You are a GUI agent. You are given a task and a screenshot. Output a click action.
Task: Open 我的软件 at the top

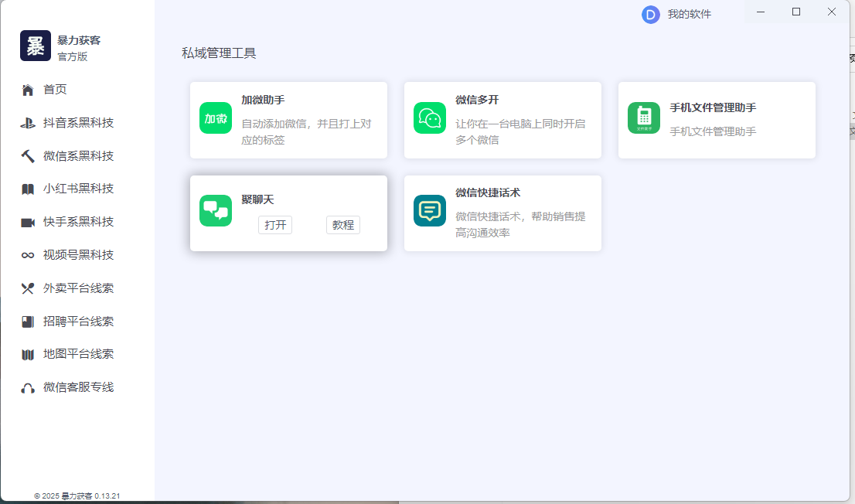tap(689, 15)
